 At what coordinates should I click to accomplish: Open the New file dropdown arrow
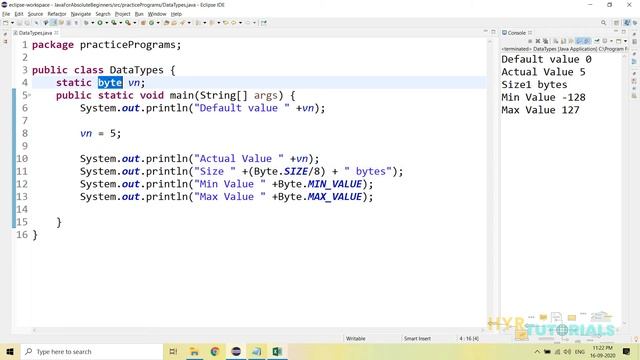coord(12,23)
